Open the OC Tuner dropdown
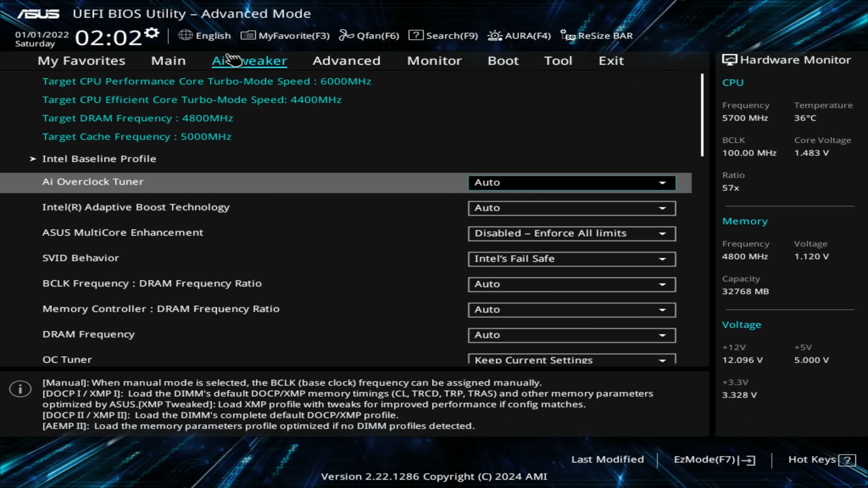This screenshot has height=488, width=868. (572, 359)
